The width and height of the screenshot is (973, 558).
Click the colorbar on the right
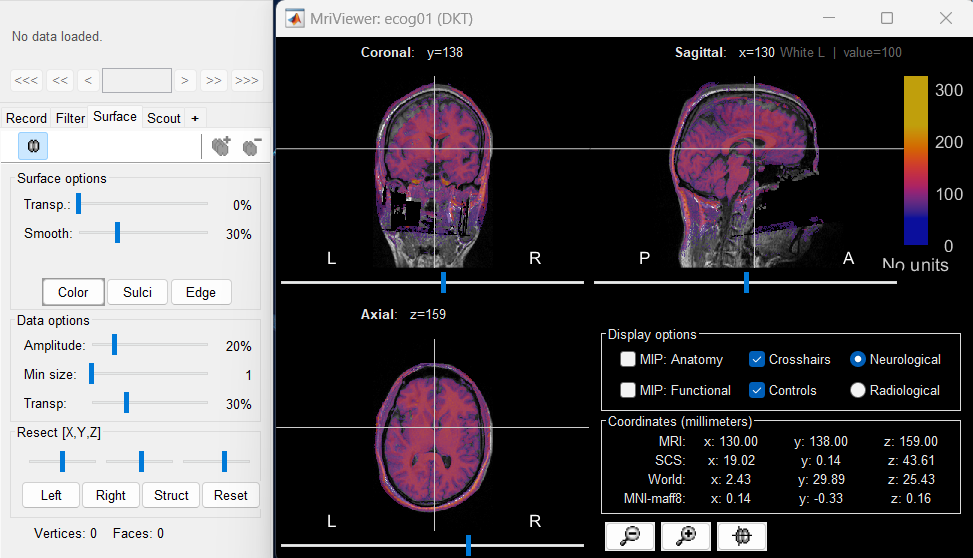916,160
